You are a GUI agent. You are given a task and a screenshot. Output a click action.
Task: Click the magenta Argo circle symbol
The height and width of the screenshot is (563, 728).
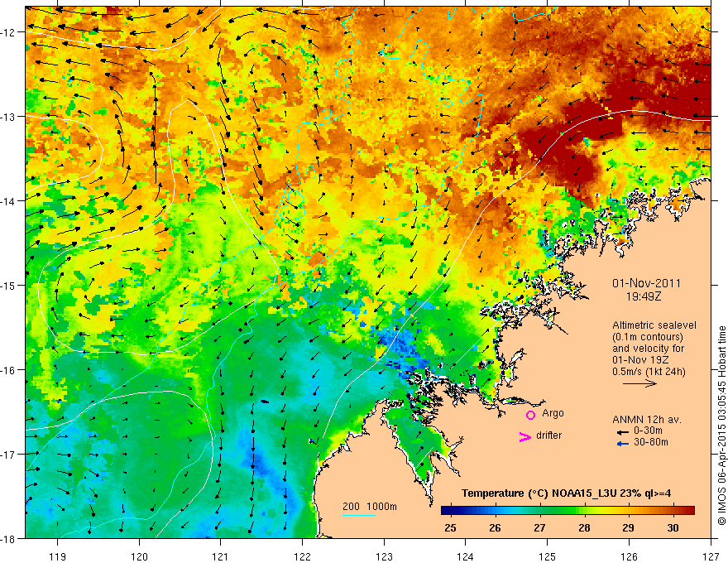click(x=530, y=415)
